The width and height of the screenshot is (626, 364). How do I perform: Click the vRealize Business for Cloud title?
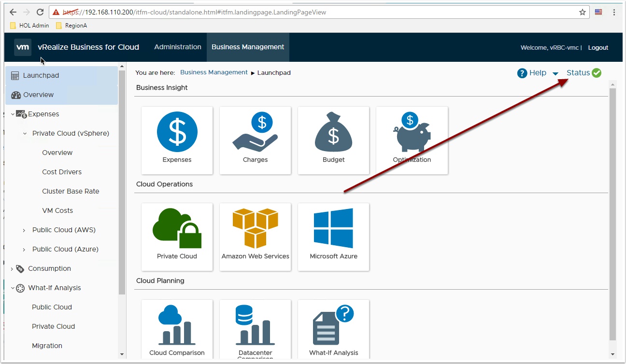pos(88,47)
